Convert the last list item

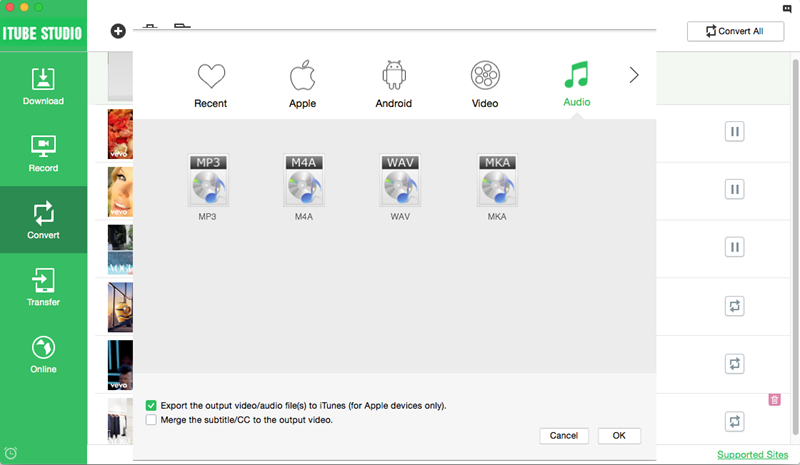coord(734,422)
